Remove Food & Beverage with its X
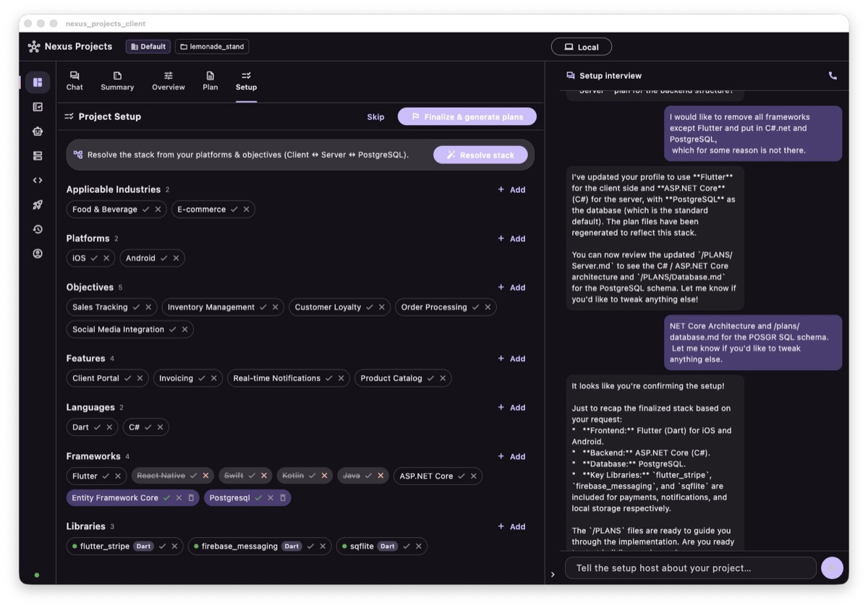The width and height of the screenshot is (868, 608). click(158, 210)
